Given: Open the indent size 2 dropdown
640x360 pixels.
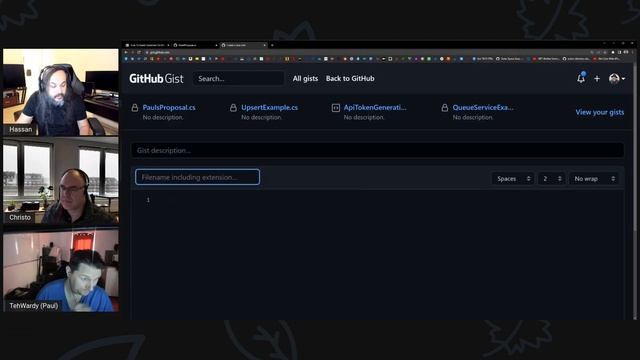Looking at the screenshot, I should point(552,179).
